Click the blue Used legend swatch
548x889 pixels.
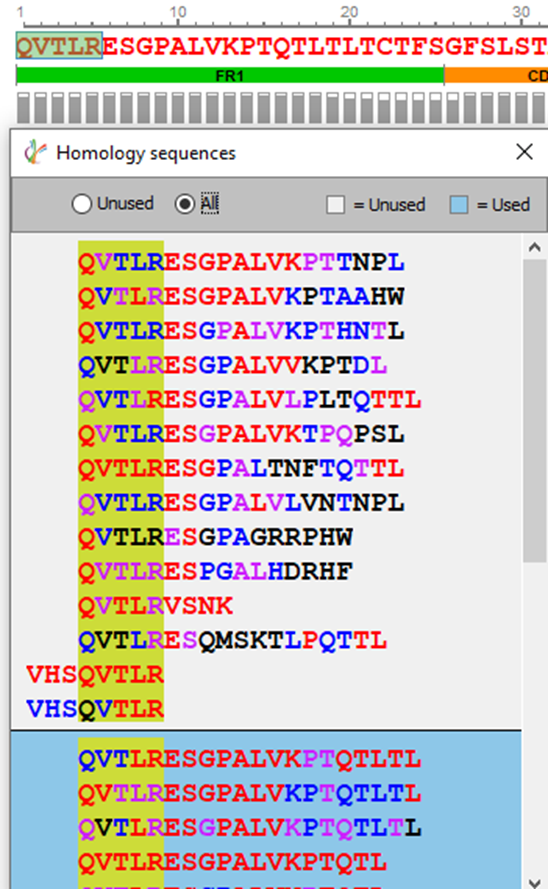pyautogui.click(x=458, y=205)
